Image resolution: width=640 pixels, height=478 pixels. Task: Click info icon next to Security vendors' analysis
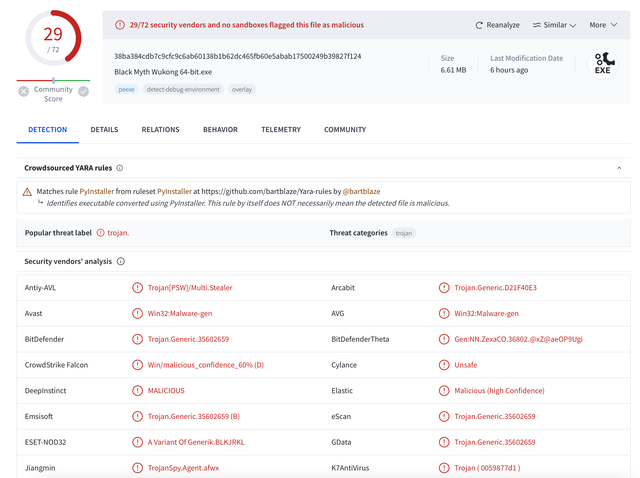coord(121,261)
